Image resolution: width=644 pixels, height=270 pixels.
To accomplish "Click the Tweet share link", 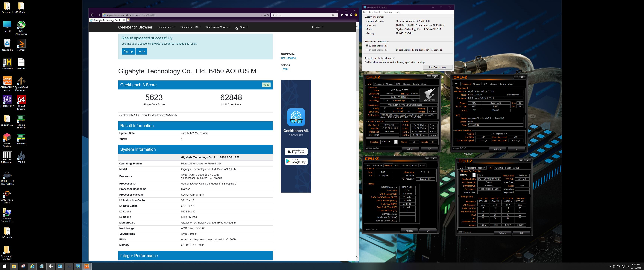I will coord(285,69).
